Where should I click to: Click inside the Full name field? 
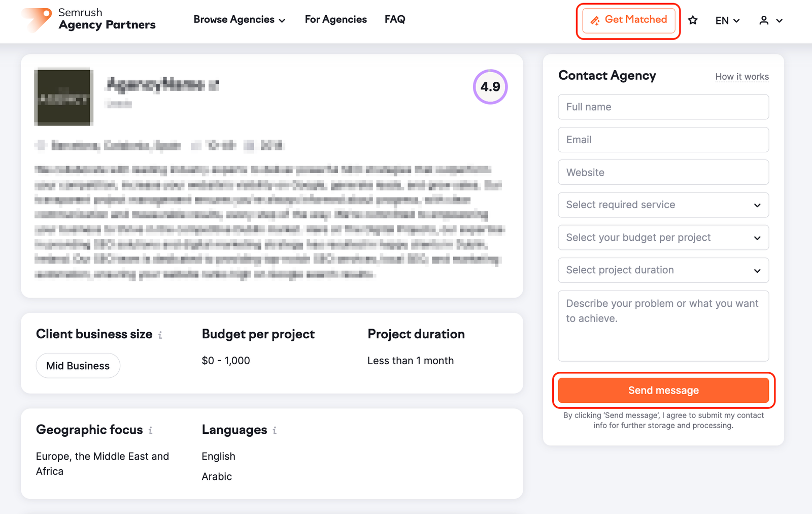pyautogui.click(x=663, y=107)
